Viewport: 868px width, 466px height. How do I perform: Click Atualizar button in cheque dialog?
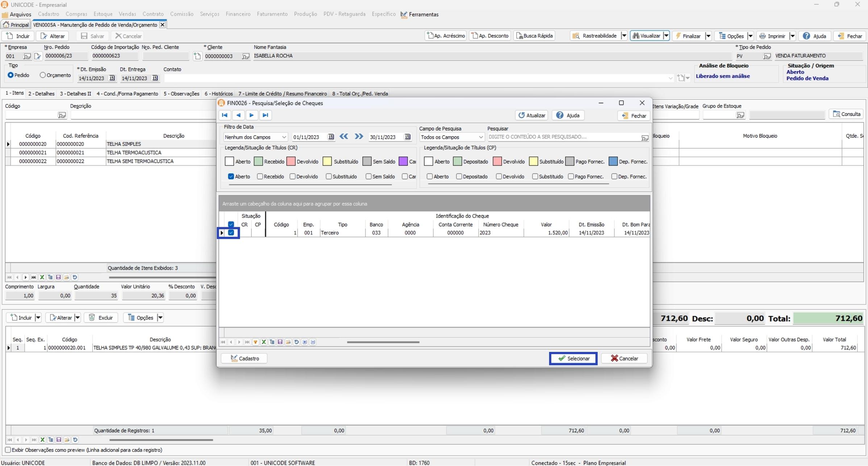pyautogui.click(x=531, y=115)
